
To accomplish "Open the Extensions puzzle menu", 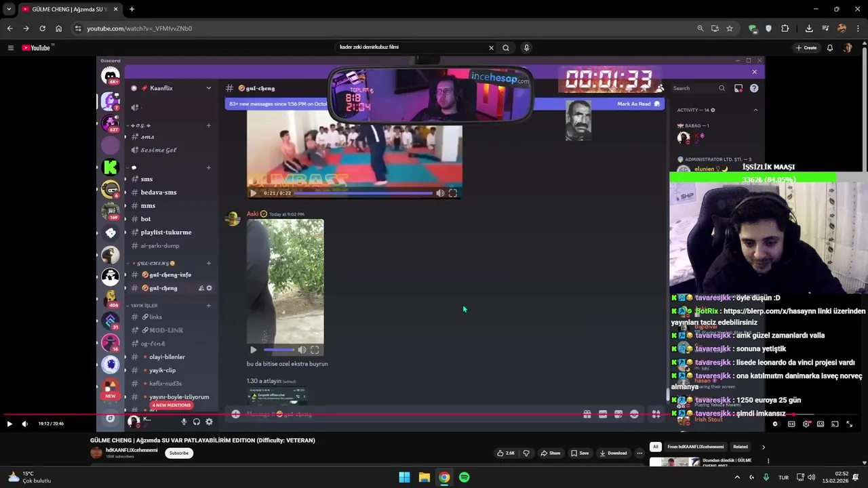I will coord(785,28).
